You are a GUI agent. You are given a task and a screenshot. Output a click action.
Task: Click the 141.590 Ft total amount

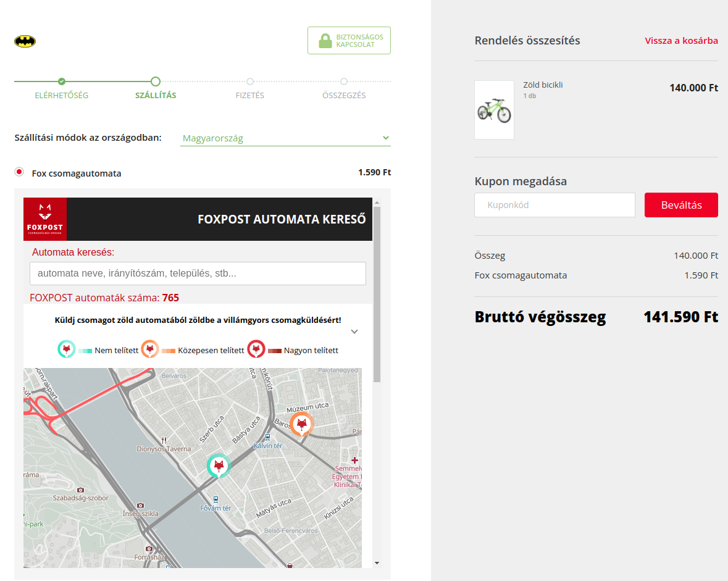click(680, 317)
